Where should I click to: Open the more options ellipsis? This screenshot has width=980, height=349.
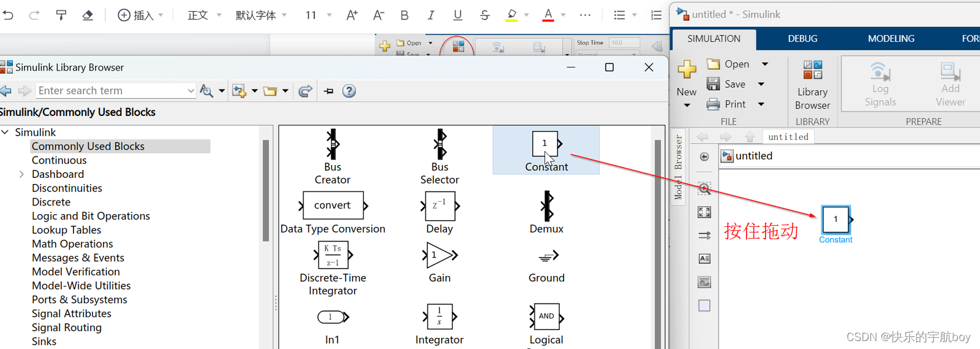click(x=585, y=15)
